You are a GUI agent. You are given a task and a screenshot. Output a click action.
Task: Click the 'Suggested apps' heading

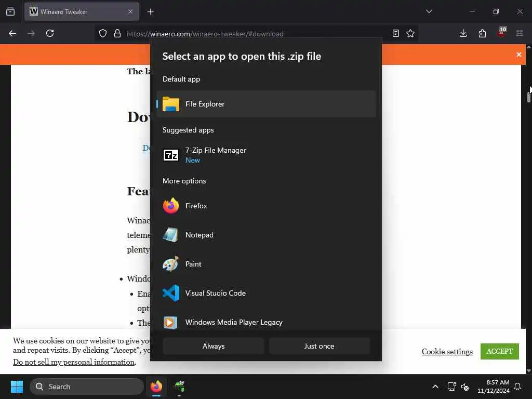click(188, 130)
